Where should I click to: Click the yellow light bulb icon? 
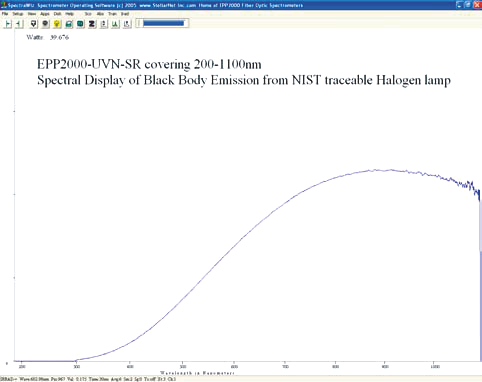57,24
